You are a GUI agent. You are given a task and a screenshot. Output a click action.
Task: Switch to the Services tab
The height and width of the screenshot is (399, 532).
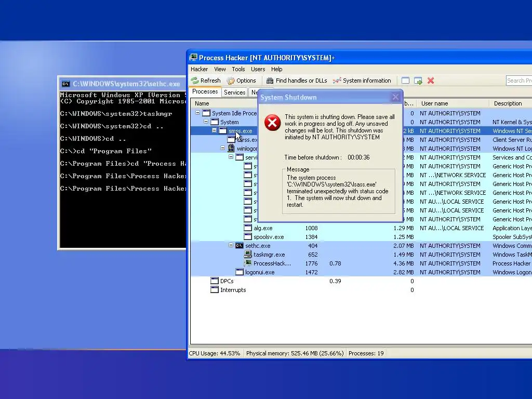[234, 92]
